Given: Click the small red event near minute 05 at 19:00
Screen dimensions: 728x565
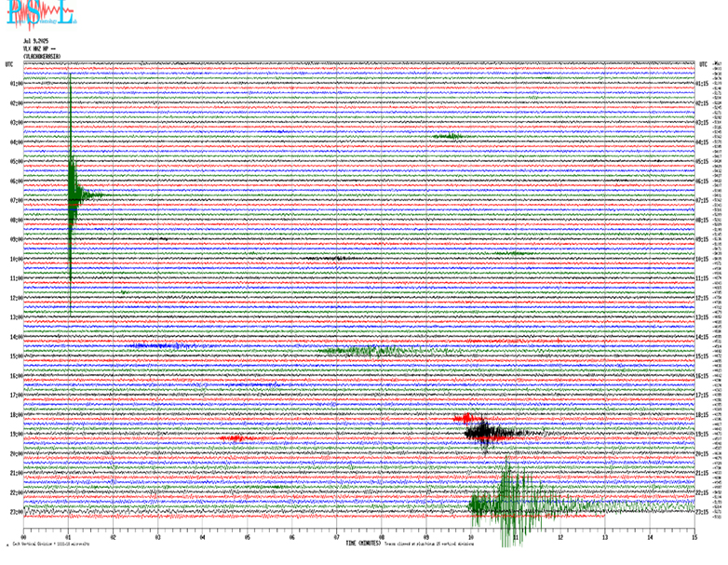Looking at the screenshot, I should pos(233,437).
